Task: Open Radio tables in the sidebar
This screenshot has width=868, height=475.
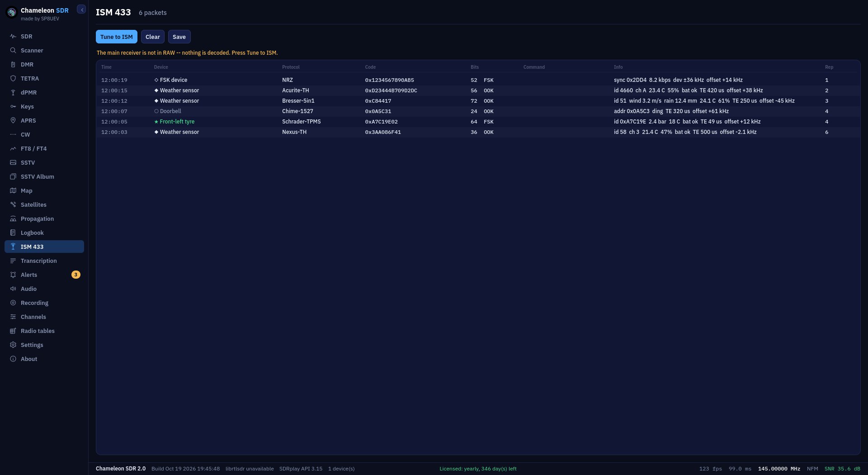Action: point(44,331)
